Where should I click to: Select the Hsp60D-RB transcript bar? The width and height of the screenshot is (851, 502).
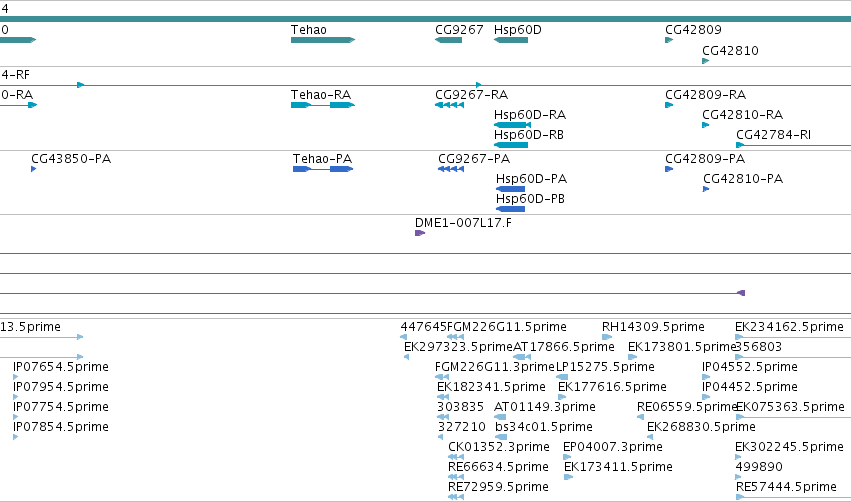click(x=511, y=145)
